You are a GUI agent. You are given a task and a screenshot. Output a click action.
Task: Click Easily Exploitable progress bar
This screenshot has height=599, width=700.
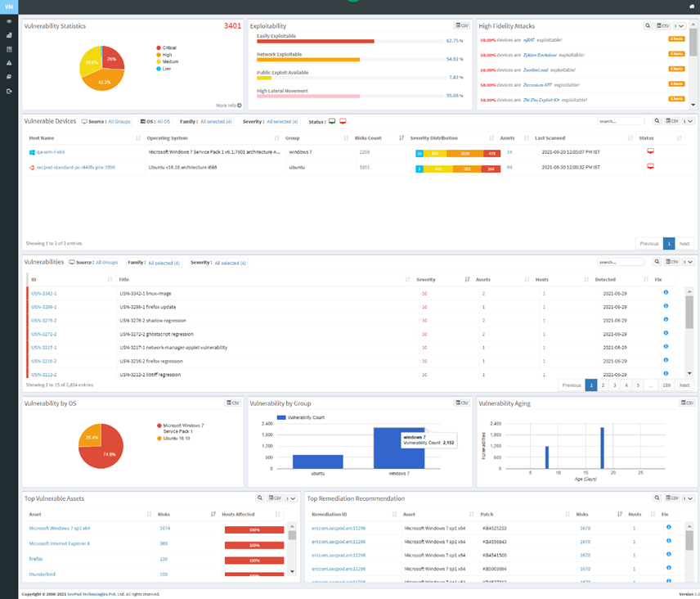pyautogui.click(x=350, y=41)
